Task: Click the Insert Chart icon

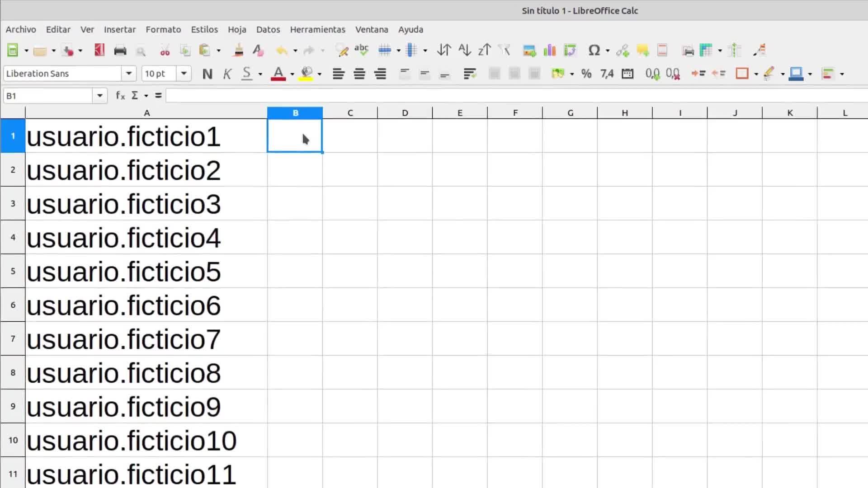Action: coord(549,50)
